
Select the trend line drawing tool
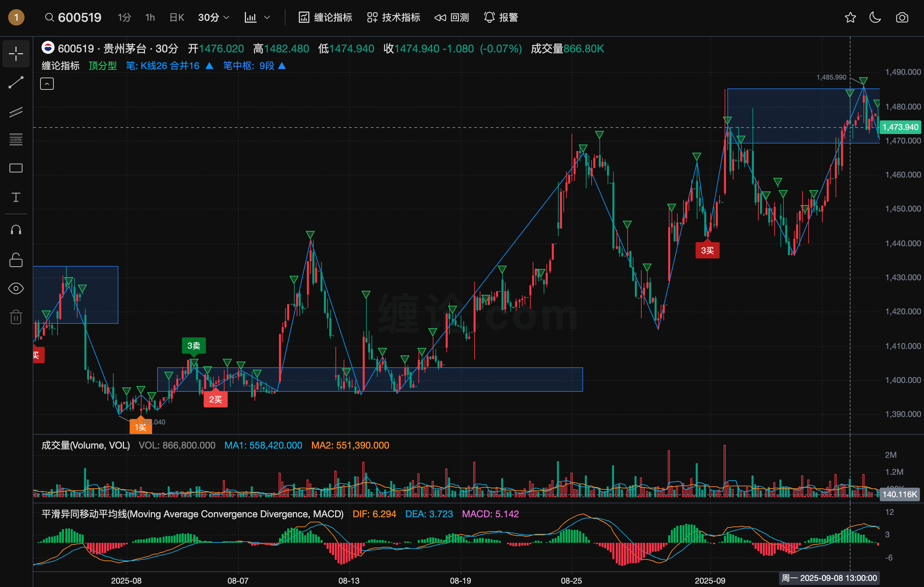(x=16, y=83)
